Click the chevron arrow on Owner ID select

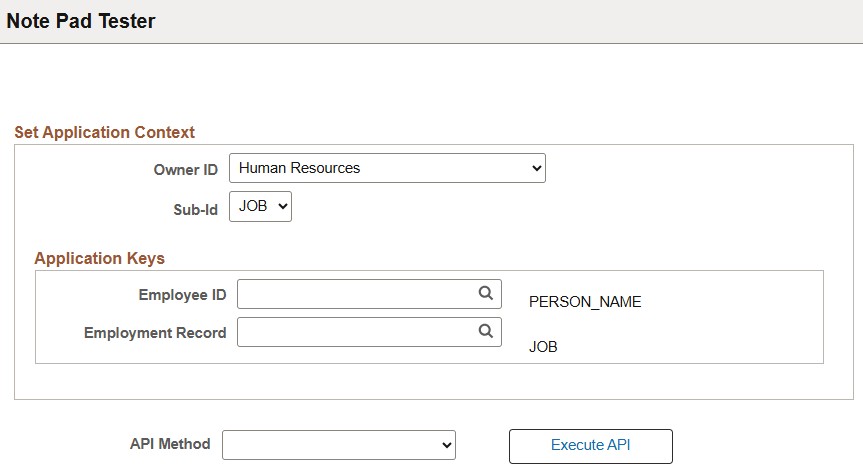pos(537,168)
